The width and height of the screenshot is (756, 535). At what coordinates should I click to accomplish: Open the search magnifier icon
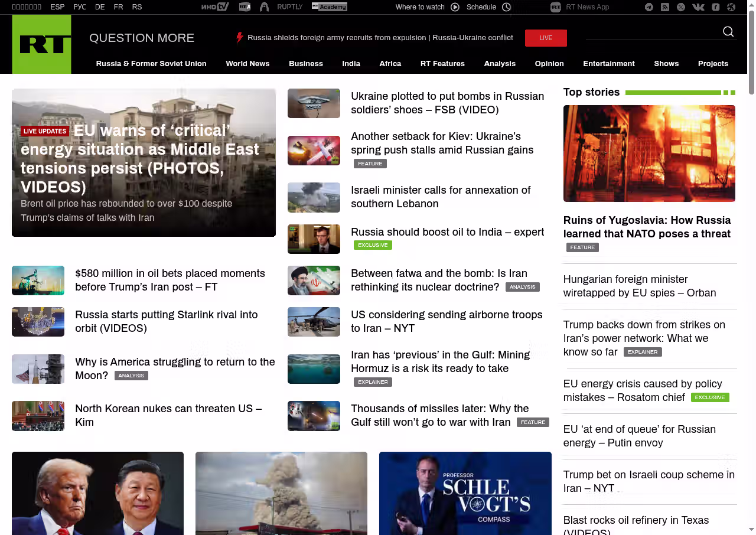coord(728,32)
